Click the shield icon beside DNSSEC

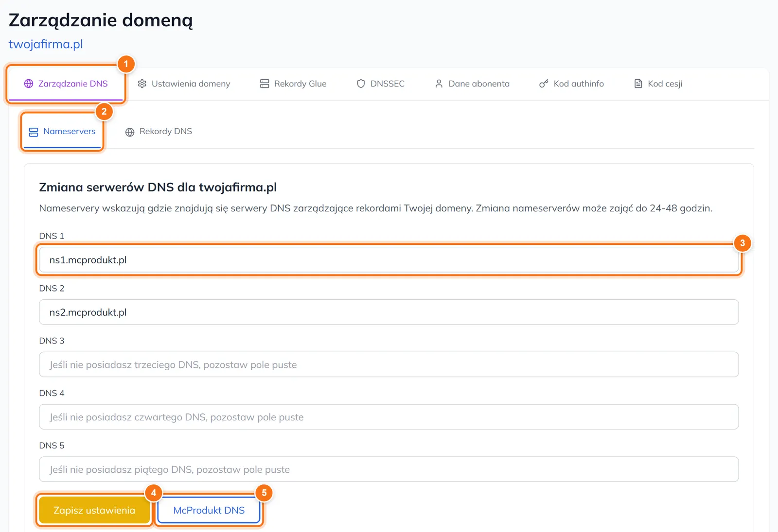point(361,84)
